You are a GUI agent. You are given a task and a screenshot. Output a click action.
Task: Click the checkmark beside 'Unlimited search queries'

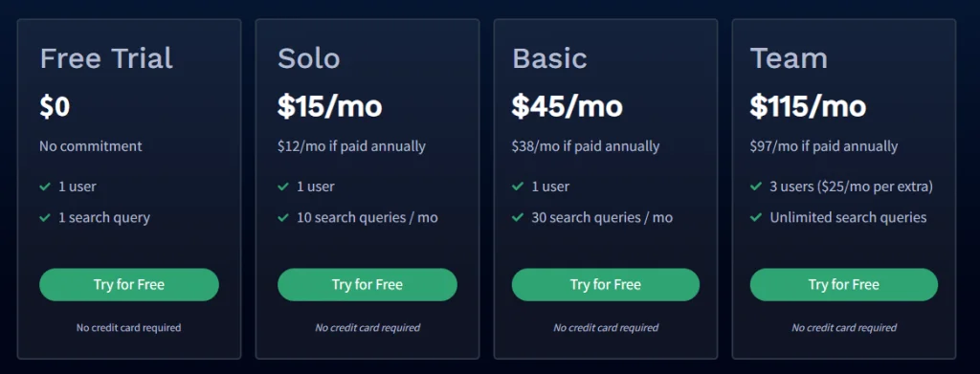[756, 217]
